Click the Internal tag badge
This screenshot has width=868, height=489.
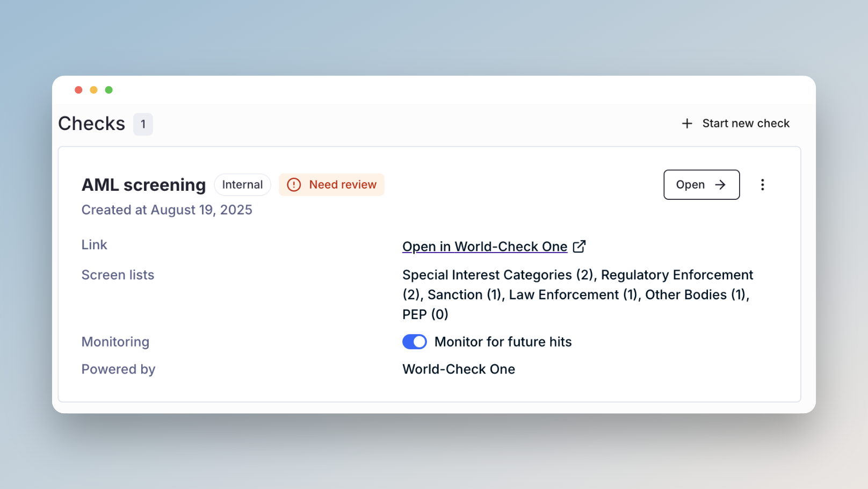point(242,185)
